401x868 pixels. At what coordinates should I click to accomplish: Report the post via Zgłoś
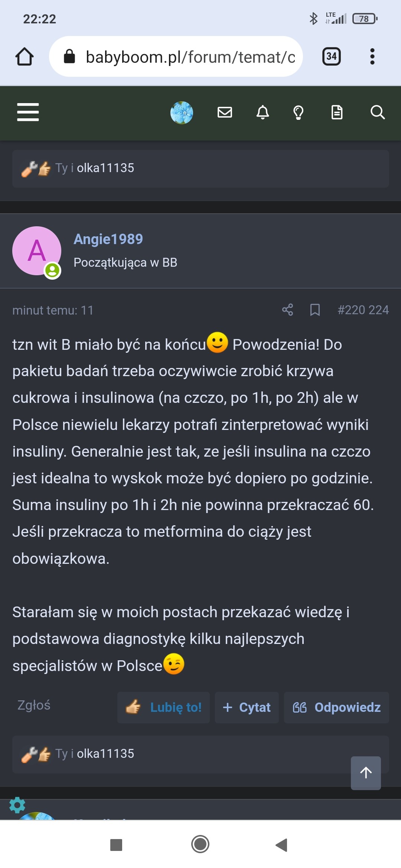[x=34, y=705]
